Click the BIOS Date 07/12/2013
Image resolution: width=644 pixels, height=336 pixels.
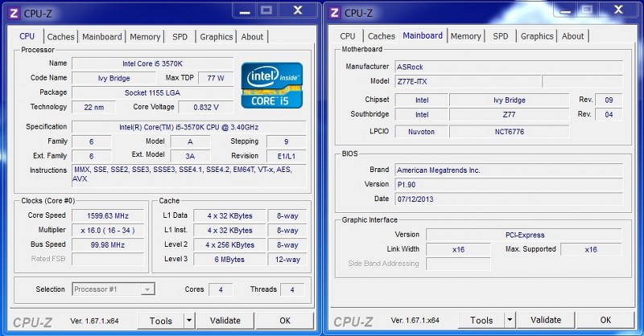[509, 199]
